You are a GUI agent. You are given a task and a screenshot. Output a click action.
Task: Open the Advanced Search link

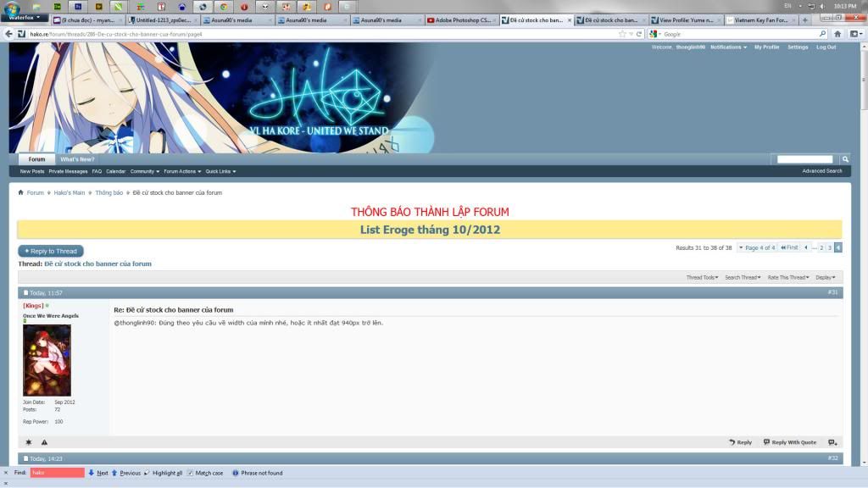822,171
